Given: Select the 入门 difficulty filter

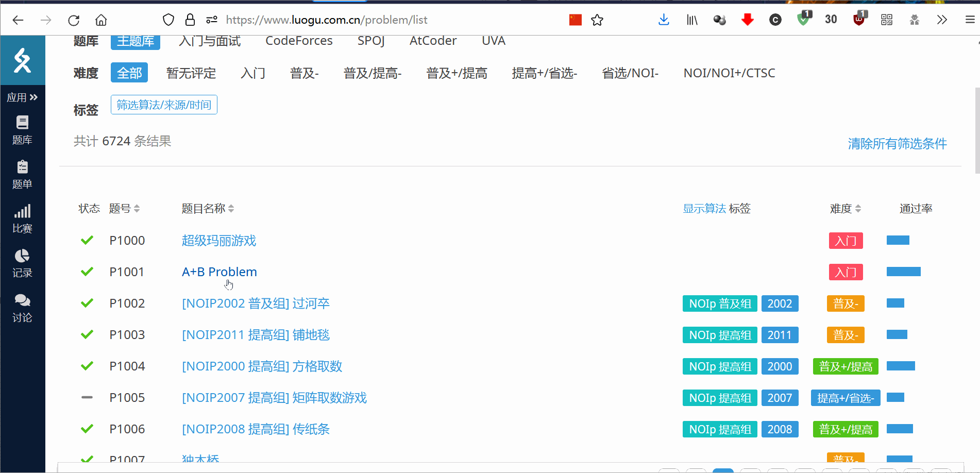Looking at the screenshot, I should pyautogui.click(x=252, y=73).
